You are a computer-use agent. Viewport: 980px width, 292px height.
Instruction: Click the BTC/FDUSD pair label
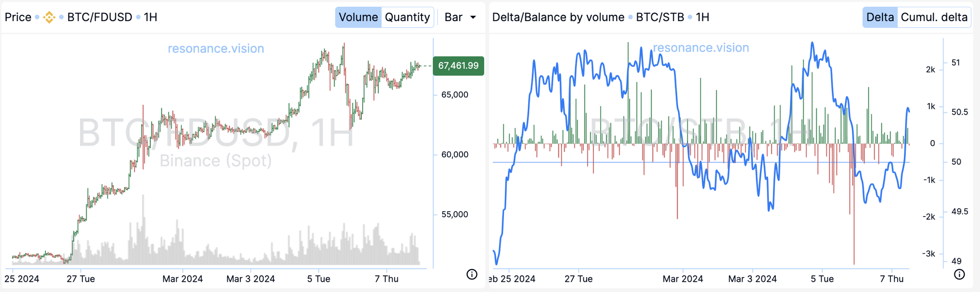point(100,17)
